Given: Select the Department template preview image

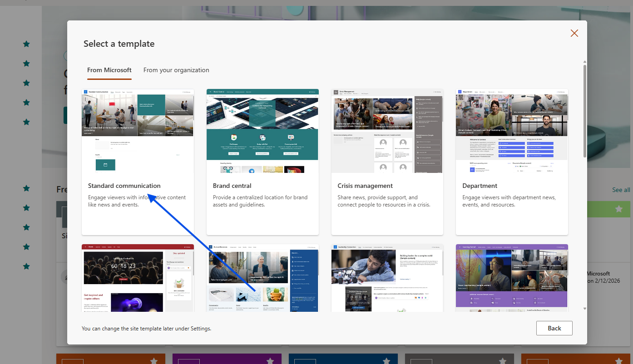Looking at the screenshot, I should [512, 131].
